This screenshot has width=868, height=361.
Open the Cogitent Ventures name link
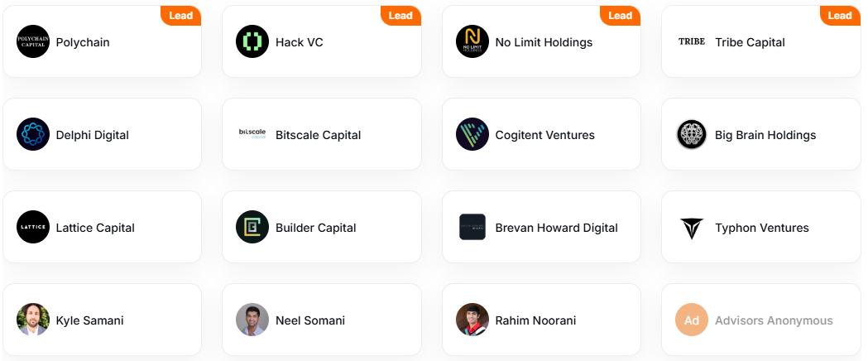tap(544, 135)
